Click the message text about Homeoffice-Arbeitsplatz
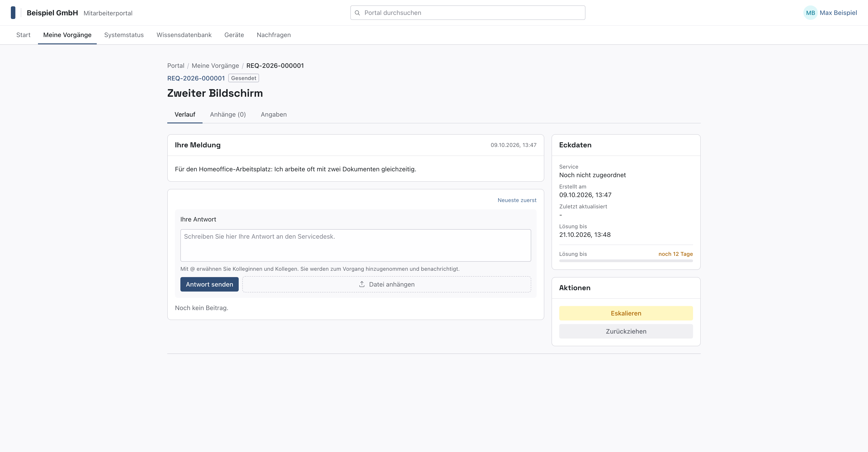The height and width of the screenshot is (452, 868). [295, 169]
